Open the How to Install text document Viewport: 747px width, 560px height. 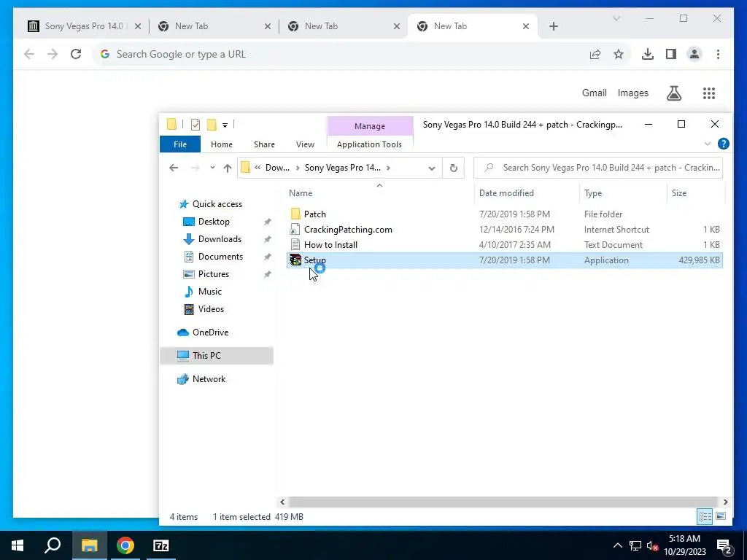coord(330,245)
